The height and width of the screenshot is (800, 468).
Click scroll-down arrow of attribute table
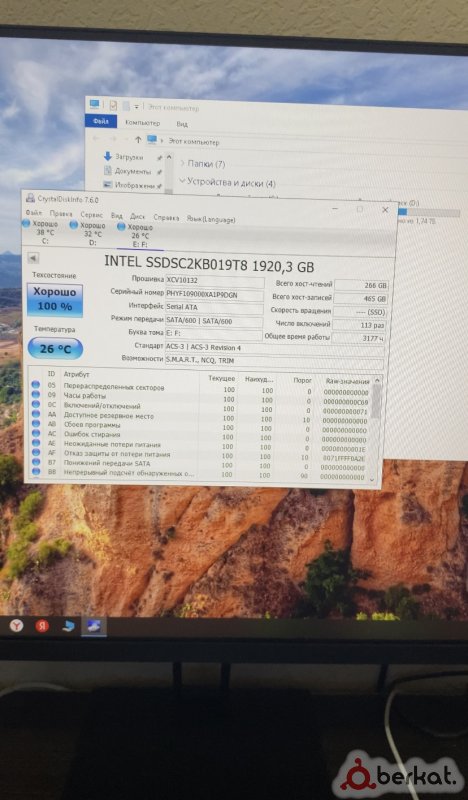(x=372, y=479)
